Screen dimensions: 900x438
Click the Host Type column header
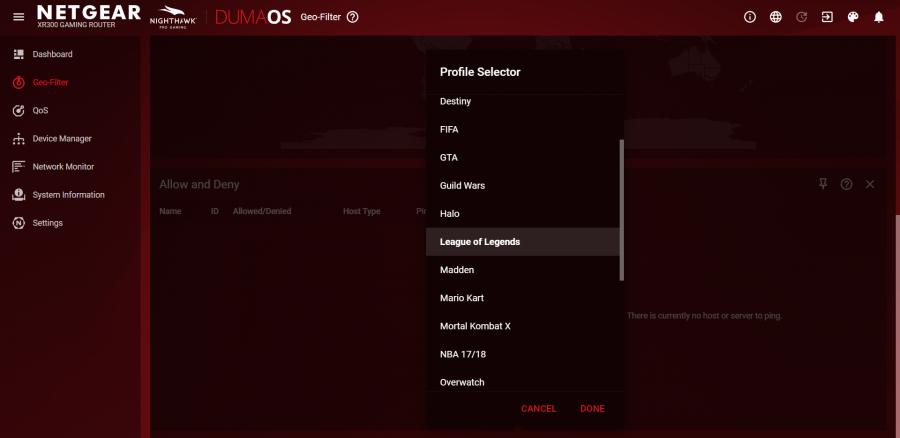click(362, 211)
